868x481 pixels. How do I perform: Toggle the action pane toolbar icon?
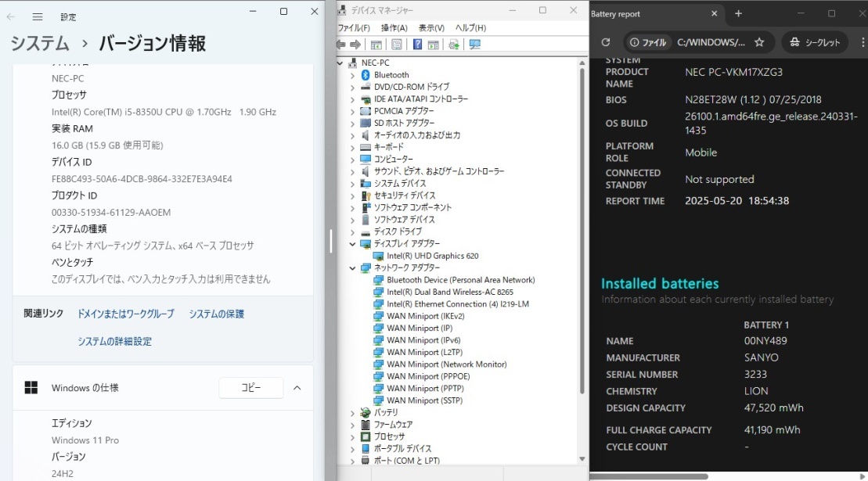[x=434, y=45]
